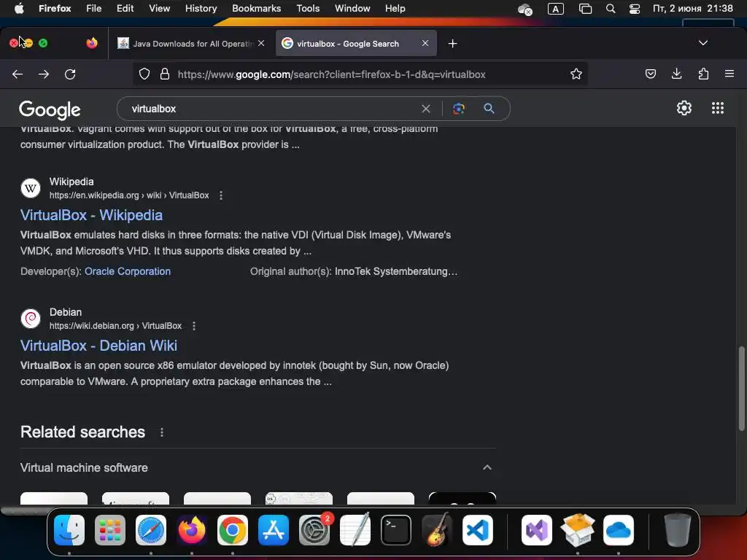Open the Trash in the Dock
Screen dimensions: 747x560
(x=678, y=530)
